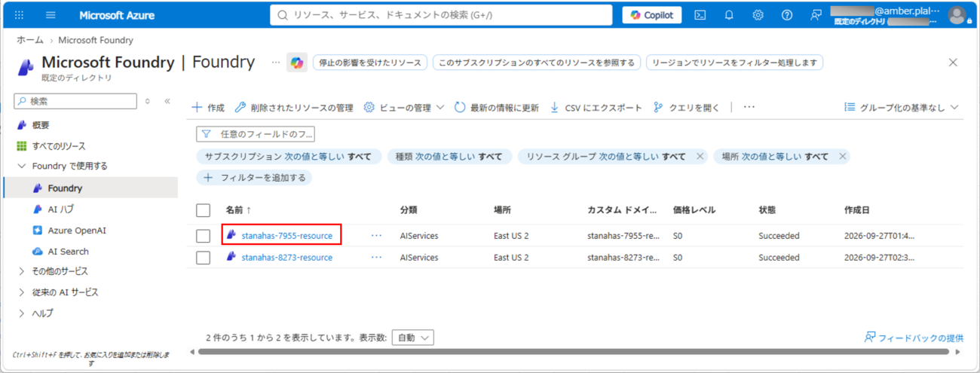Click the 任意のフィールドのフ filter field
The image size is (980, 373).
(x=256, y=134)
